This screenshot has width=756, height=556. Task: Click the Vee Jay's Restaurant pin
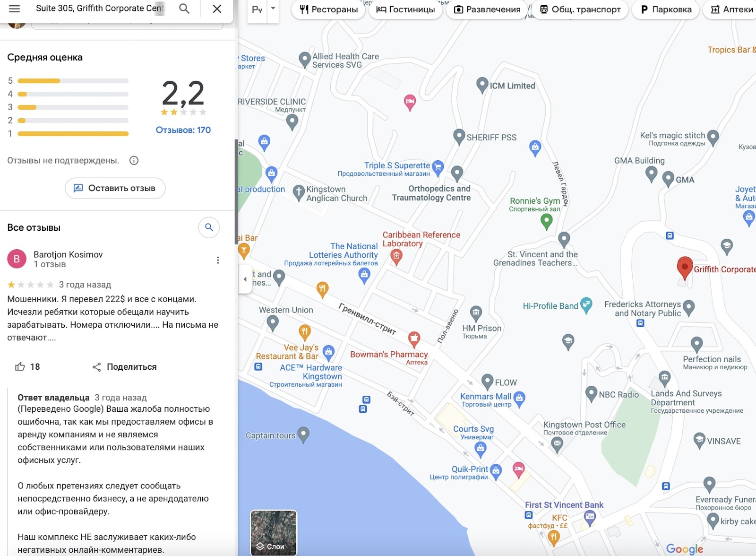coord(305,332)
